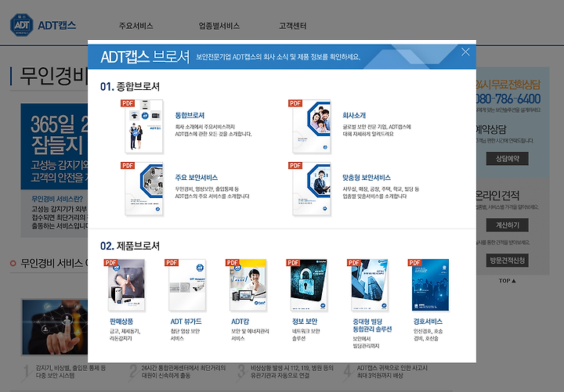This screenshot has height=392, width=564.
Task: Click the 주요 보안서비스 title link
Action: (197, 178)
